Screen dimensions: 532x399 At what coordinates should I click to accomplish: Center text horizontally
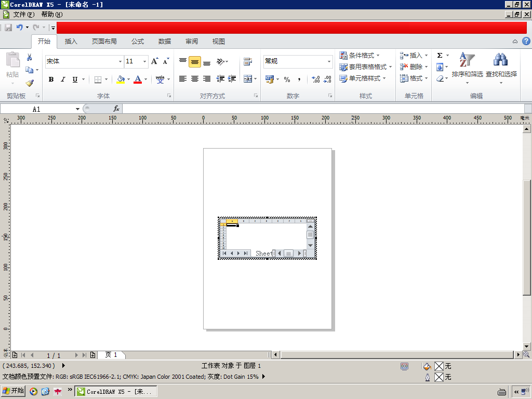[195, 79]
